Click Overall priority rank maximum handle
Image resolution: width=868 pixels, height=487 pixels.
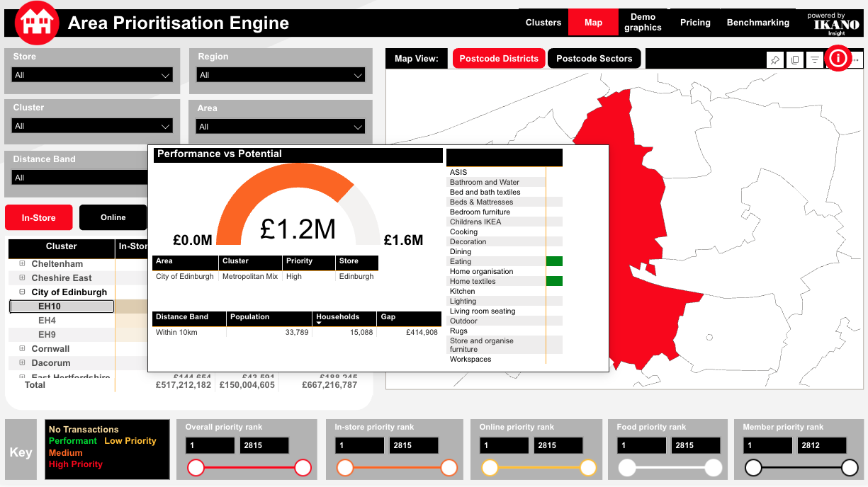coord(303,468)
